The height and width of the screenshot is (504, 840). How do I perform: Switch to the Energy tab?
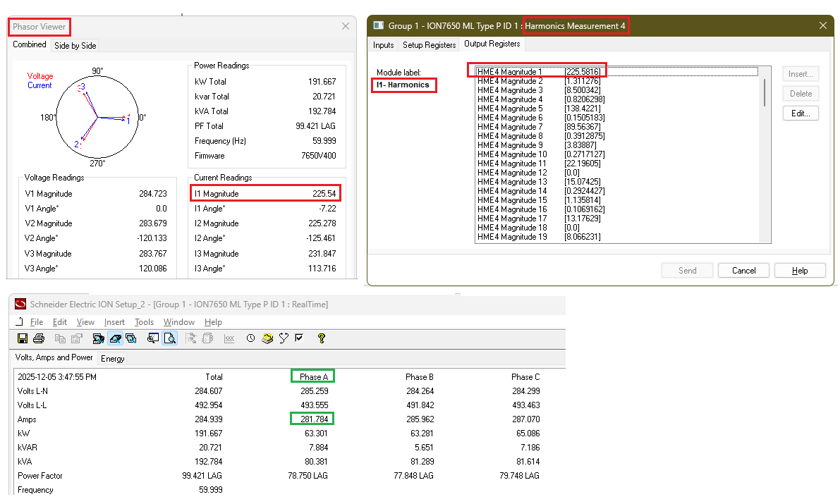coord(113,359)
